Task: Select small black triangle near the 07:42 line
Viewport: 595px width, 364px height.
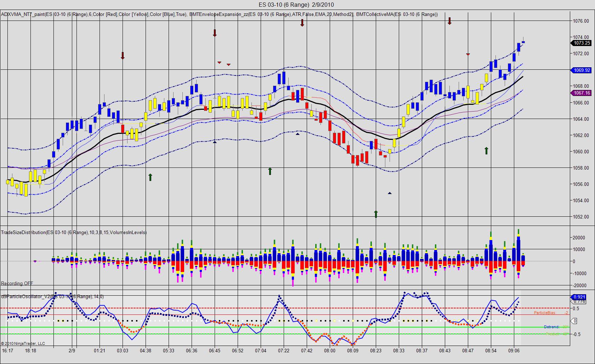Action: (x=297, y=134)
